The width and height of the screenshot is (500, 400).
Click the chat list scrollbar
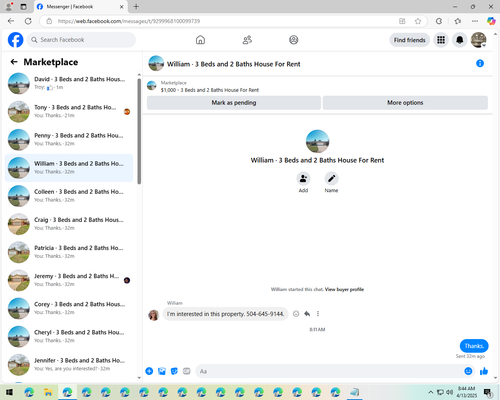(x=139, y=131)
